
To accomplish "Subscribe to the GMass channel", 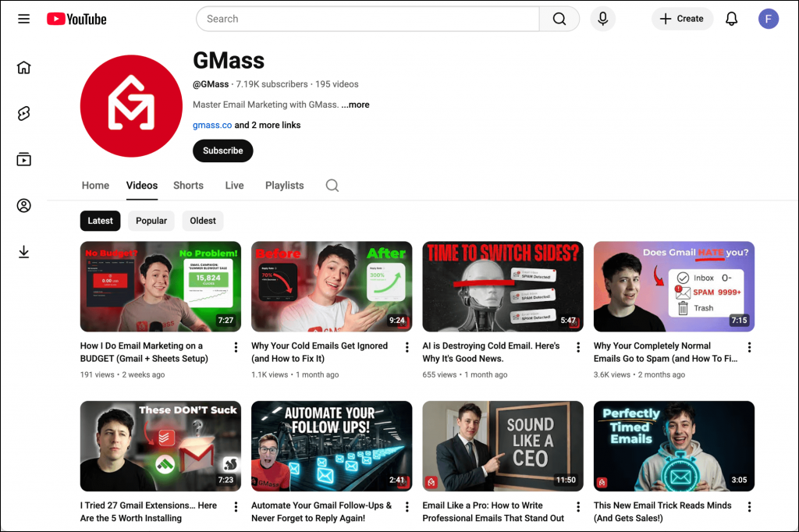I will [x=222, y=151].
